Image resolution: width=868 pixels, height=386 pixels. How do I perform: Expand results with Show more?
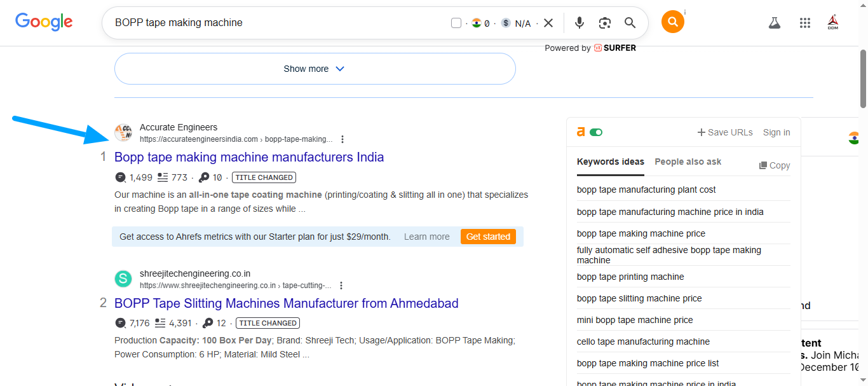point(315,69)
